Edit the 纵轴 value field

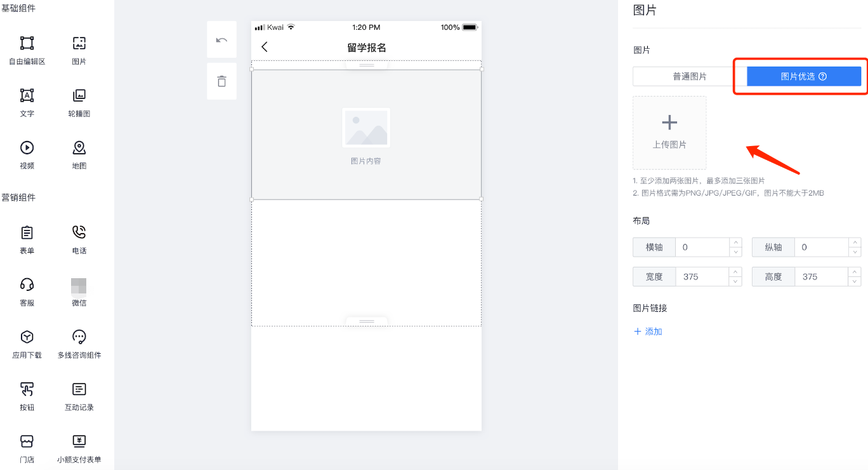(x=822, y=247)
